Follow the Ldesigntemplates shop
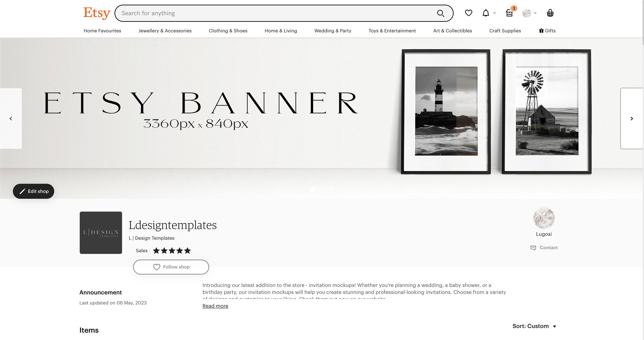Screen dimensions: 644x340 pyautogui.click(x=171, y=267)
